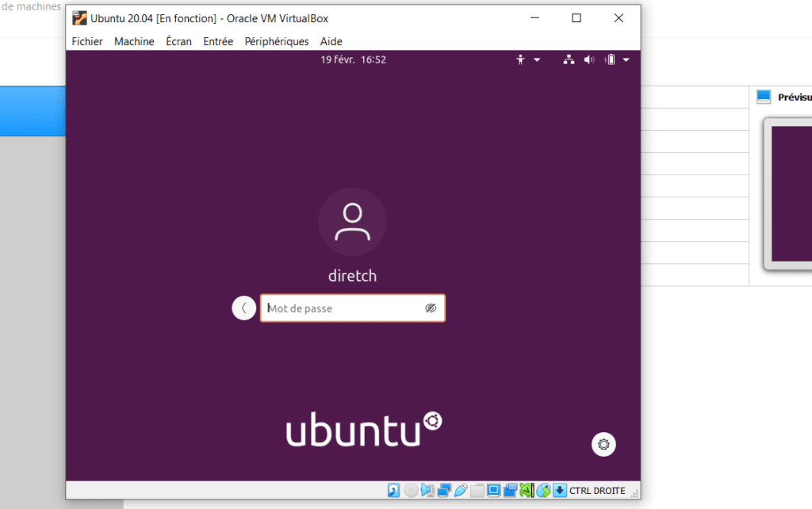Click the volume speaker icon in top bar
Screen dimensions: 812x509
point(589,59)
